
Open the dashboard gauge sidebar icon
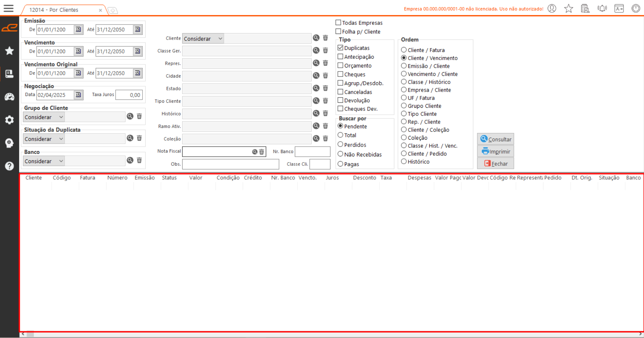[x=9, y=97]
